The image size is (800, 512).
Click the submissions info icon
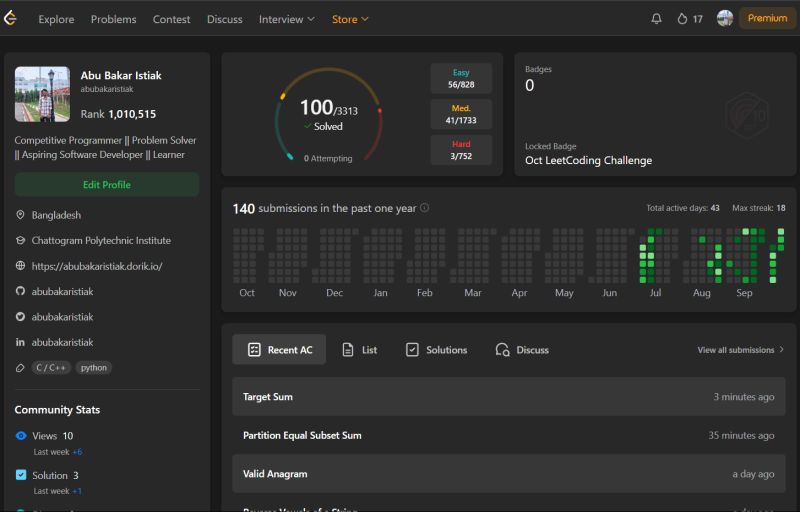[425, 208]
